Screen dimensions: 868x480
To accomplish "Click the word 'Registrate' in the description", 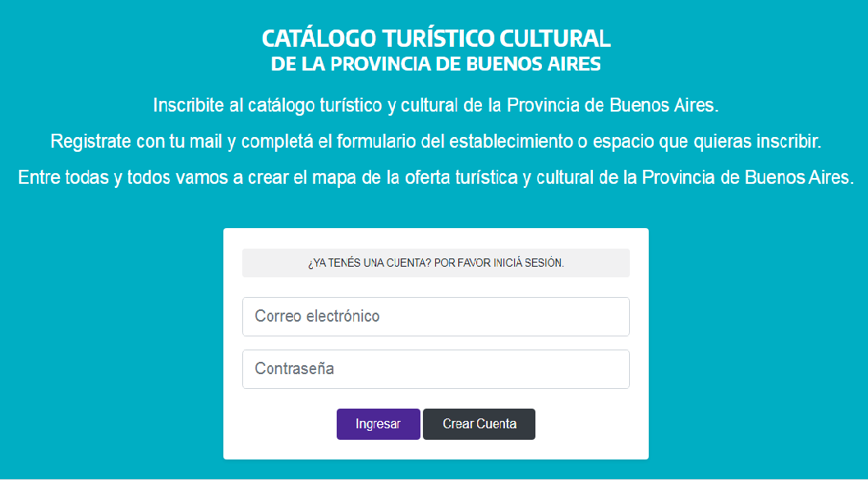I will click(x=90, y=141).
